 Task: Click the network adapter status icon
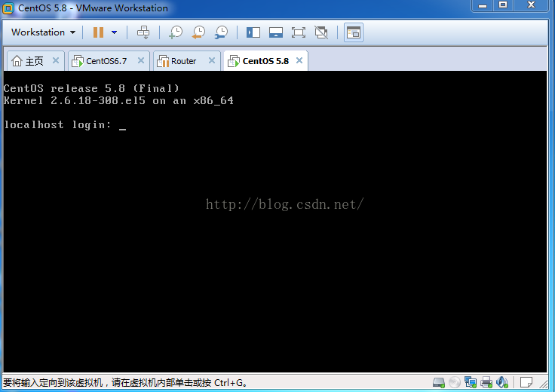coord(471,382)
